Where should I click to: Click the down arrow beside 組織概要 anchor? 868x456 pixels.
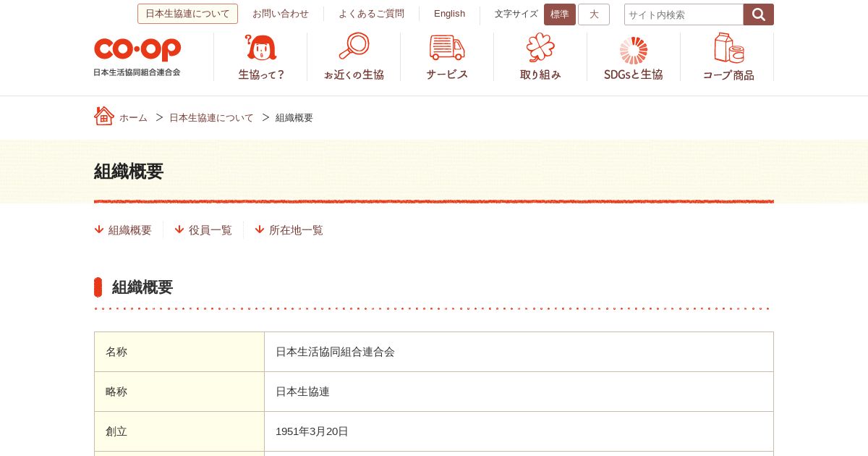click(99, 229)
